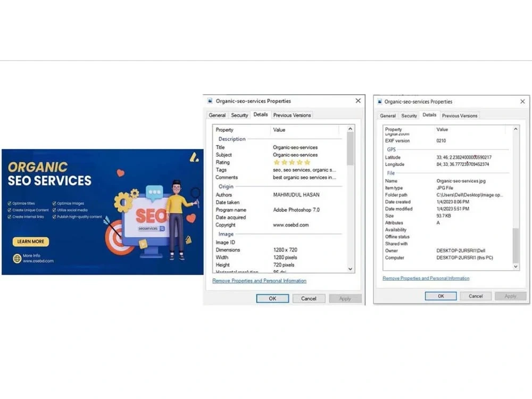Select Subject value Organic-seo-services

[295, 155]
